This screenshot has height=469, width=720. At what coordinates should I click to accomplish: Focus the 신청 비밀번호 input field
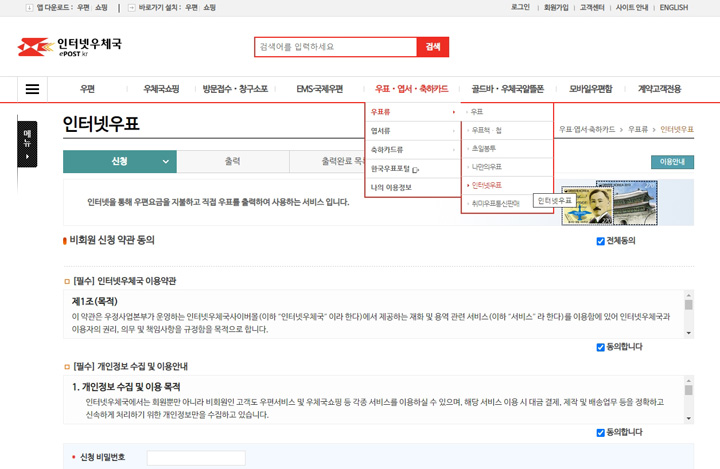pos(196,458)
